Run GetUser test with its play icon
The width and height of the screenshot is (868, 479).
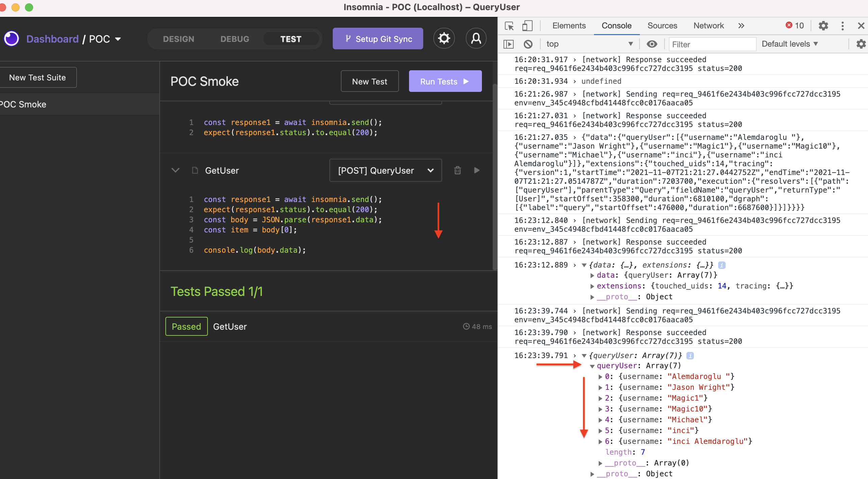point(477,170)
